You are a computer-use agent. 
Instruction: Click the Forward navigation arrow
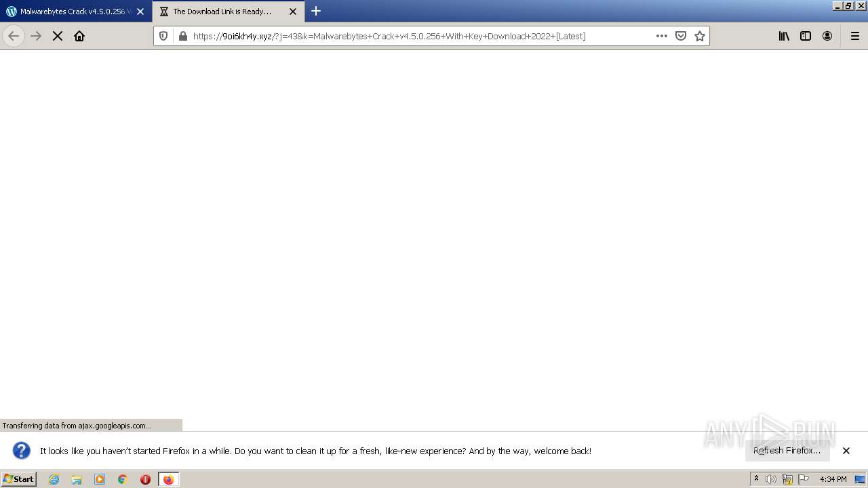(x=36, y=36)
